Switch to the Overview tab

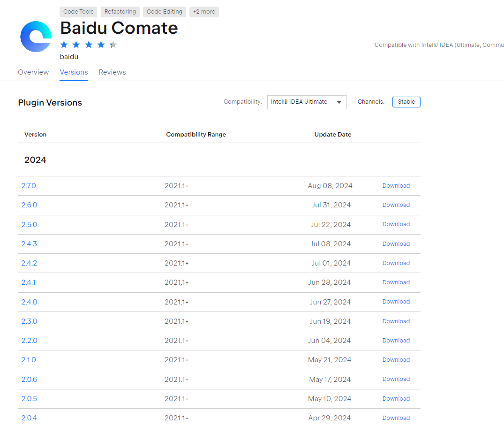pos(33,72)
